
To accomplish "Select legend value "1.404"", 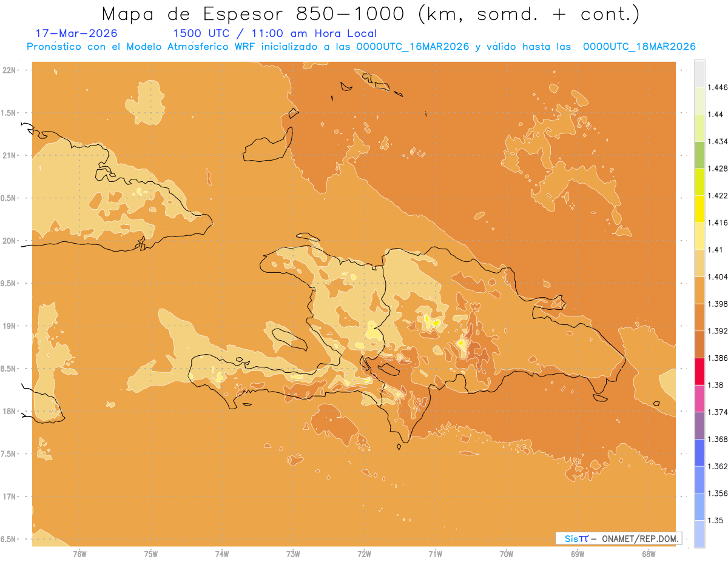I will click(x=718, y=276).
